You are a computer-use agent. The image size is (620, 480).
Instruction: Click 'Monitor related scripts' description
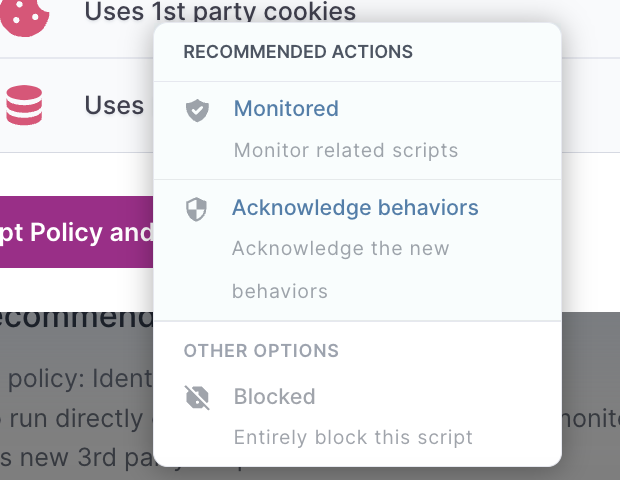point(346,150)
